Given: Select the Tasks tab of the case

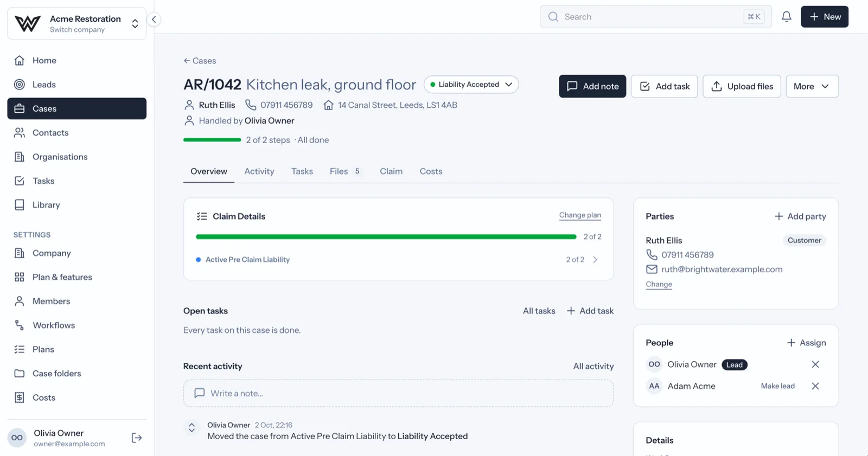Looking at the screenshot, I should pos(302,171).
